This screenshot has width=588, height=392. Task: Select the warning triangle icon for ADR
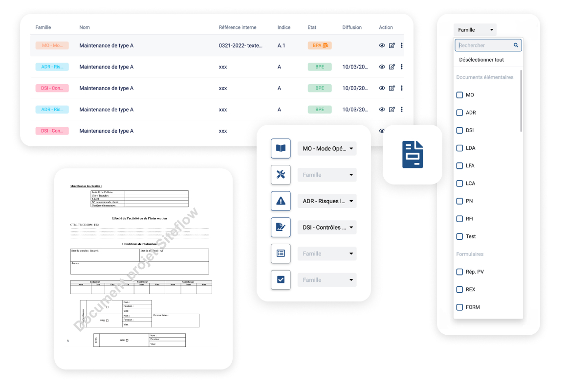[281, 201]
